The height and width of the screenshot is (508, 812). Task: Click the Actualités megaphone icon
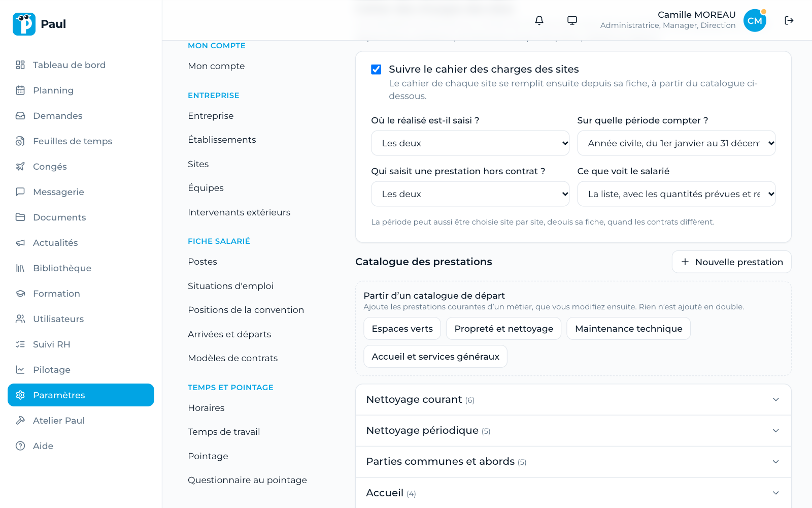[20, 243]
